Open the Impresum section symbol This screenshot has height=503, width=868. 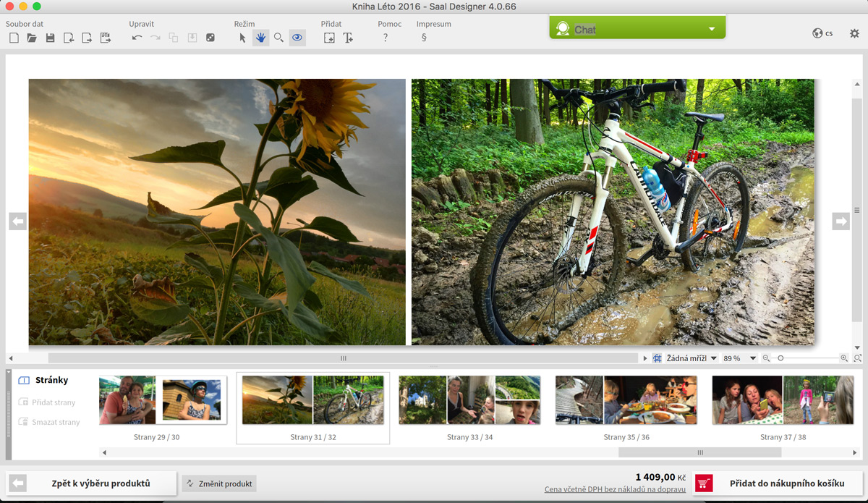click(424, 38)
